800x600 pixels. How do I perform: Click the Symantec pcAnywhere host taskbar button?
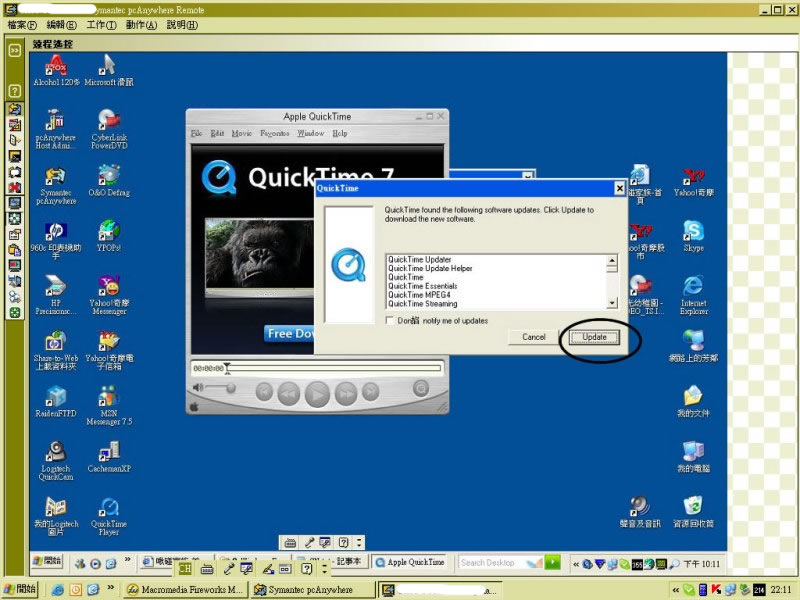click(312, 589)
